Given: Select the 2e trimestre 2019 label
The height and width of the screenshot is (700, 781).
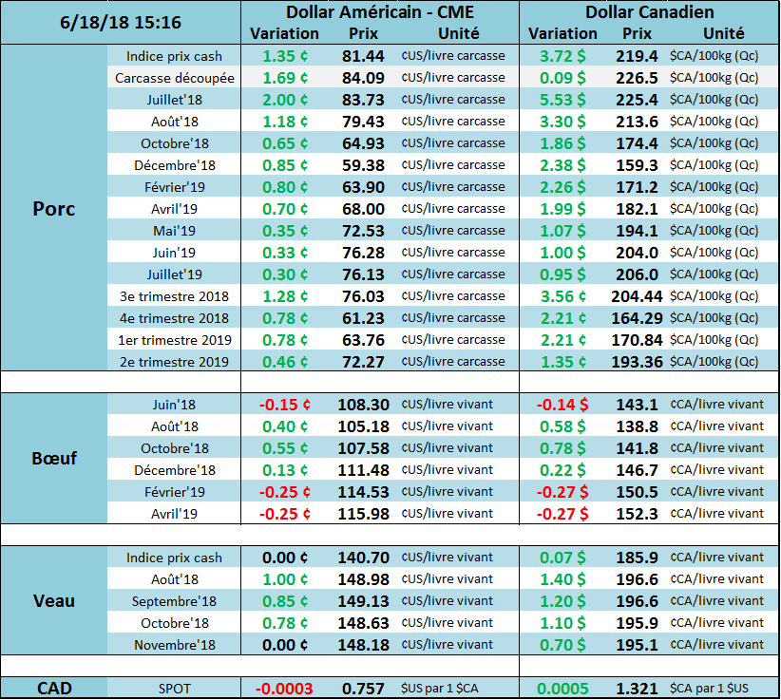Looking at the screenshot, I should click(x=175, y=362).
